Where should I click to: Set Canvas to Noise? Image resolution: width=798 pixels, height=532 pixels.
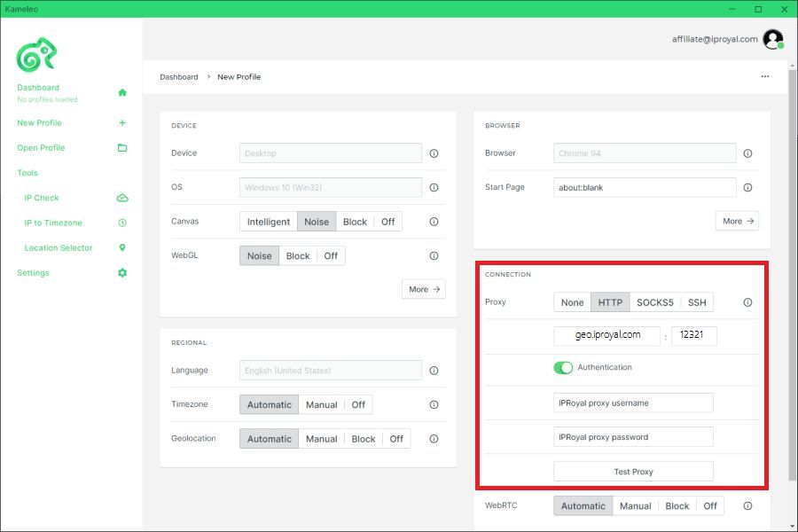(317, 222)
